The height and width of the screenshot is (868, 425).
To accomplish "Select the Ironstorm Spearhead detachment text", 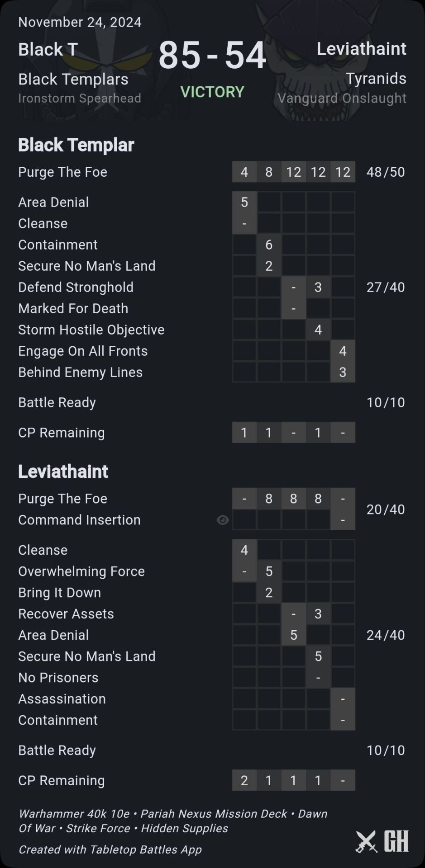I will click(x=80, y=98).
